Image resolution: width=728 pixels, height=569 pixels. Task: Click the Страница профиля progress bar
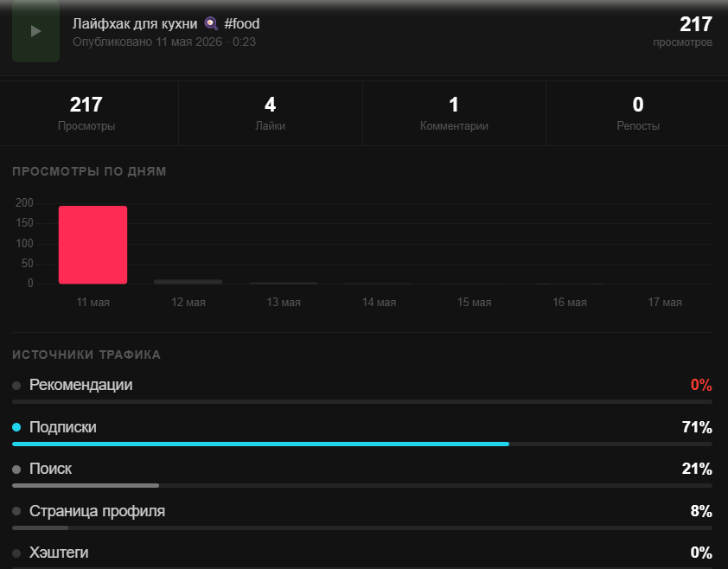[x=362, y=528]
